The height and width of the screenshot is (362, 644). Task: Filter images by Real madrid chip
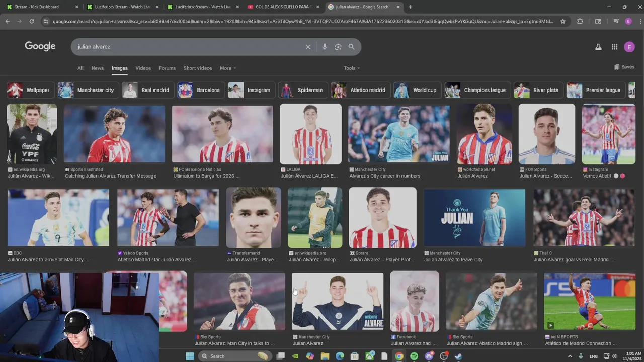click(148, 90)
